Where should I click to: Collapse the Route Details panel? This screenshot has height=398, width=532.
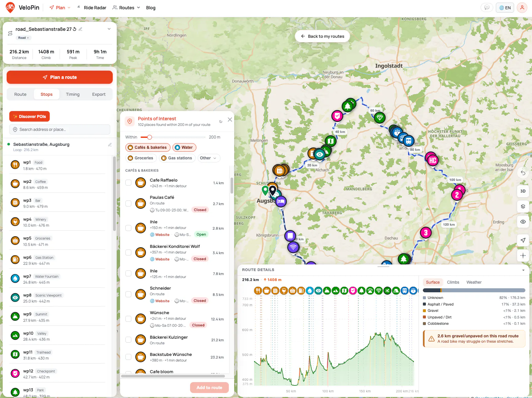pyautogui.click(x=523, y=270)
